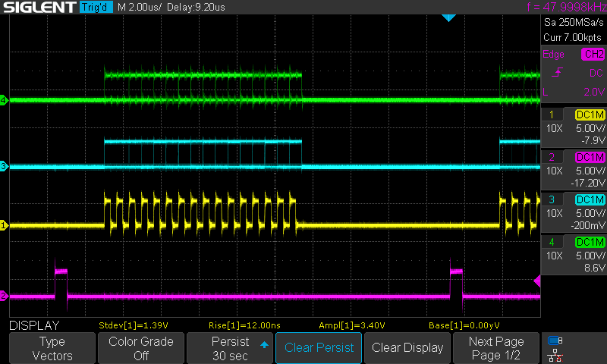Click the Stdev[1]=1.39V measurement
This screenshot has width=607, height=364.
(134, 325)
